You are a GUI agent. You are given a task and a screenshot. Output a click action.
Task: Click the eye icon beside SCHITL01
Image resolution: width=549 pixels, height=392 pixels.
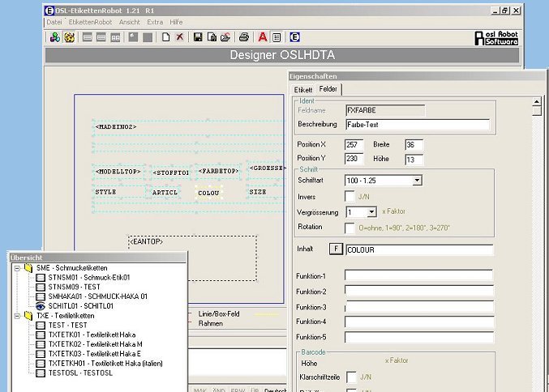pyautogui.click(x=41, y=306)
